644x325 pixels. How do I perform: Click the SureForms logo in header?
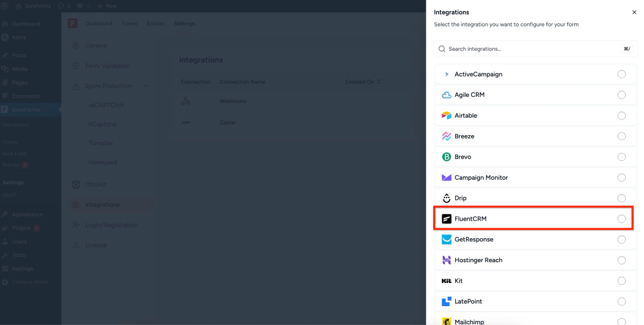(73, 23)
